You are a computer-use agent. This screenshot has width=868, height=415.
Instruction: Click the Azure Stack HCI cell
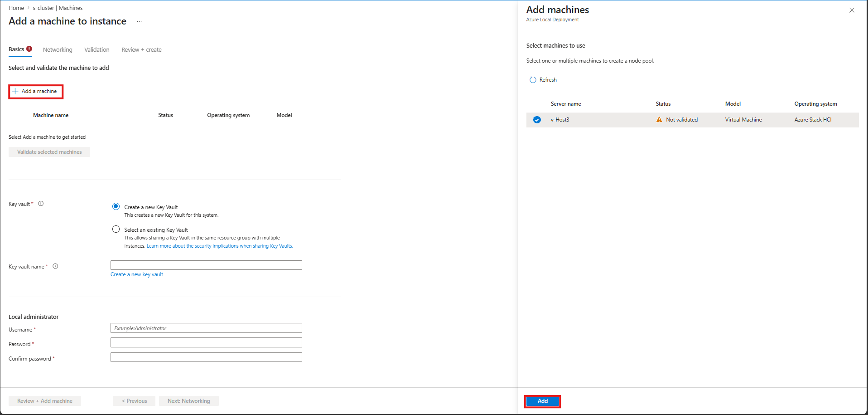coord(813,120)
